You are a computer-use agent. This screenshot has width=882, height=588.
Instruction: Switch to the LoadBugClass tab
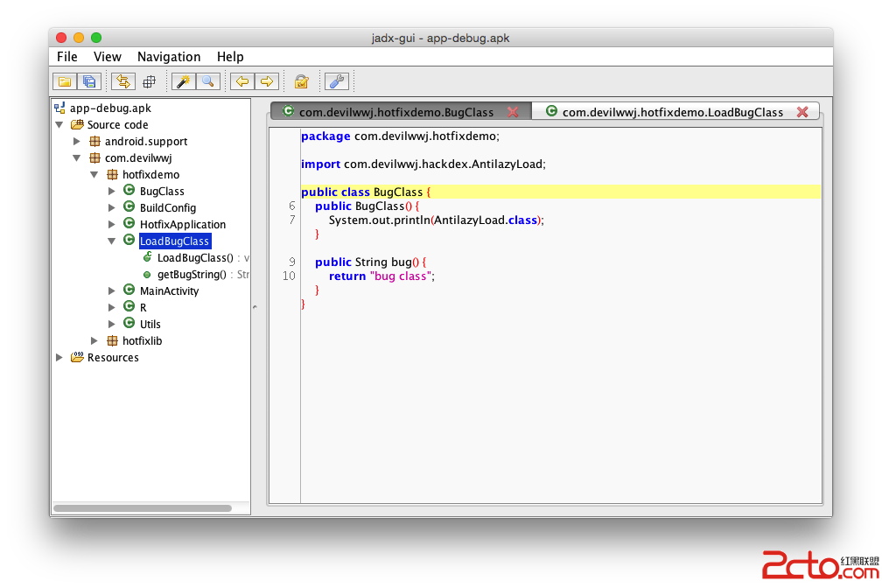click(672, 112)
